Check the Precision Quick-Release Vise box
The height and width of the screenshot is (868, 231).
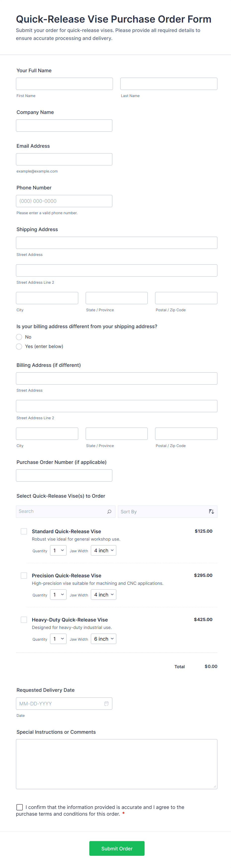point(24,576)
